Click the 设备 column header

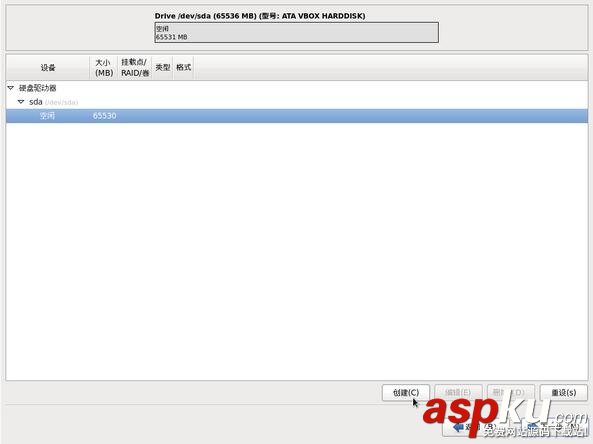pyautogui.click(x=48, y=68)
